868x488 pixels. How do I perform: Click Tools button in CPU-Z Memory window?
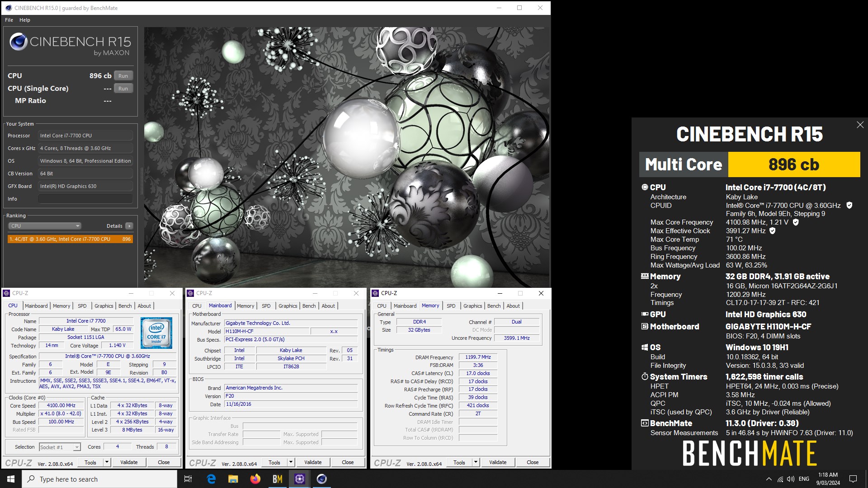[x=459, y=462]
